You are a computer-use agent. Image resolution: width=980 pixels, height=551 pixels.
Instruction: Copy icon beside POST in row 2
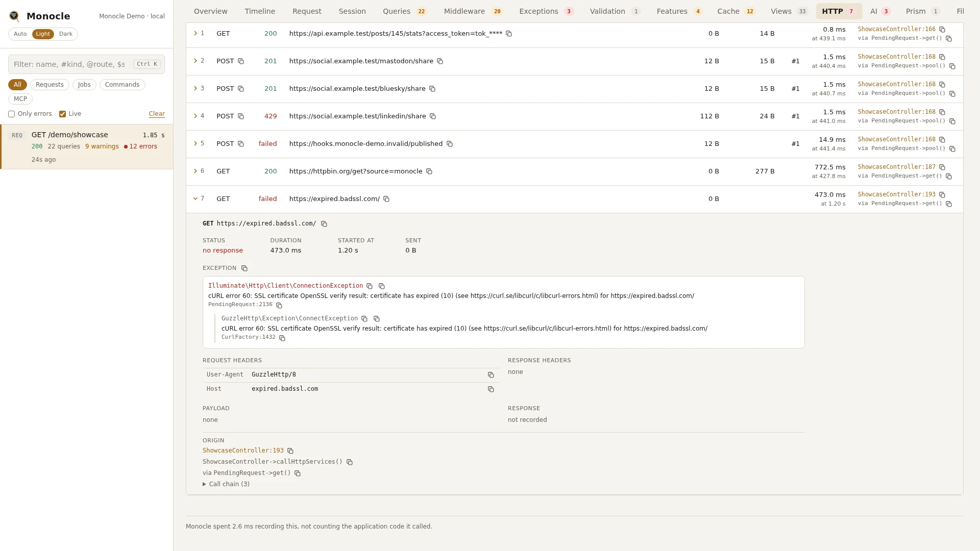tap(241, 61)
